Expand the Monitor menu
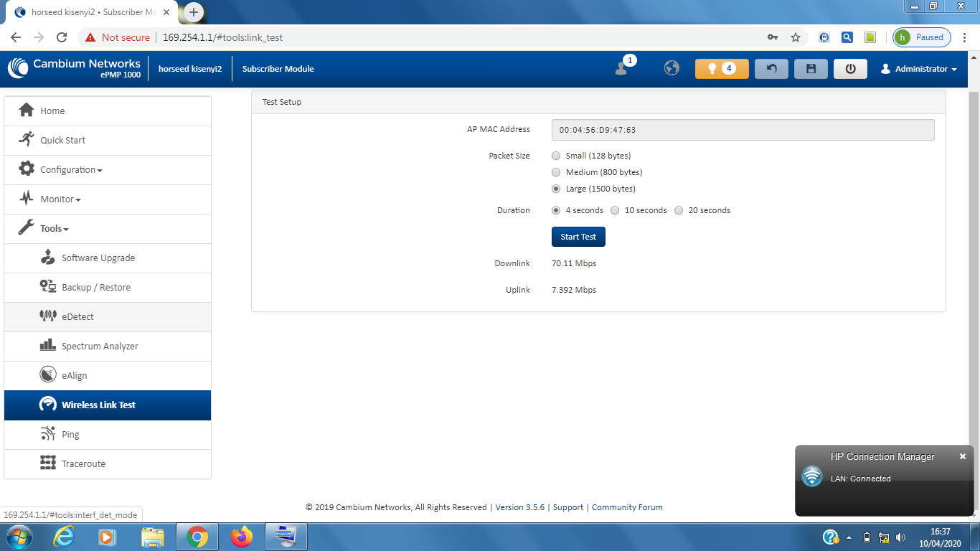 60,199
